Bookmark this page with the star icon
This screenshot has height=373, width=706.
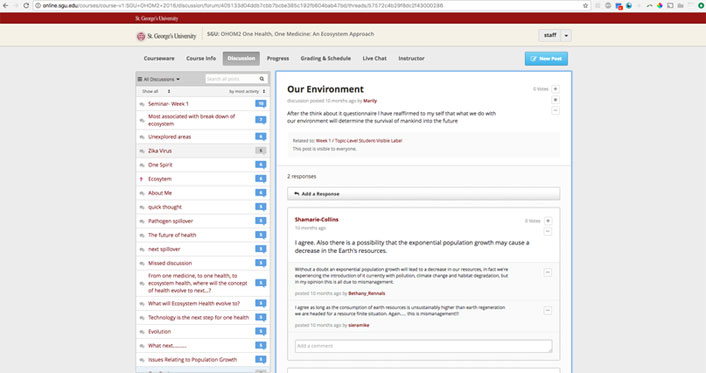(585, 5)
